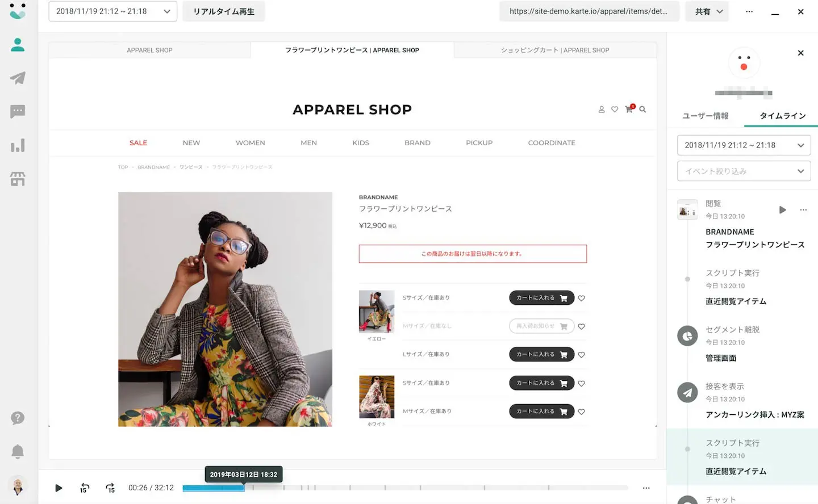Open the store icon in the left sidebar
Screen dimensions: 818x504
pos(18,179)
